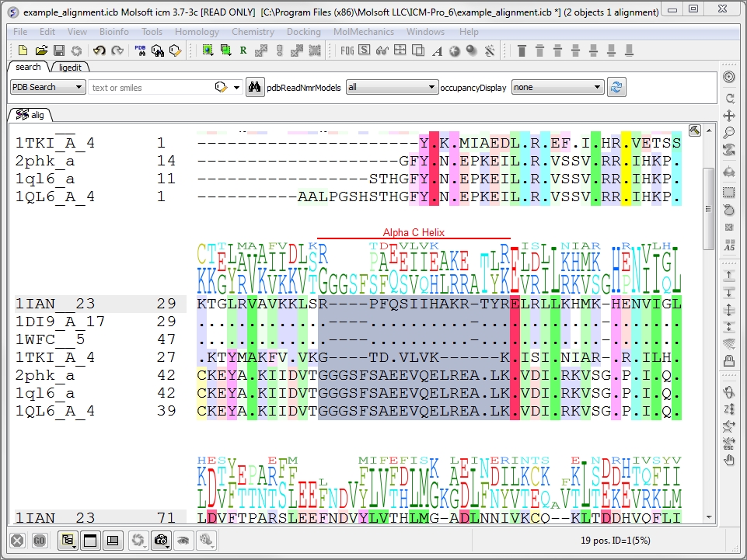747x560 pixels.
Task: Toggle the full-window layout button
Action: [x=90, y=540]
